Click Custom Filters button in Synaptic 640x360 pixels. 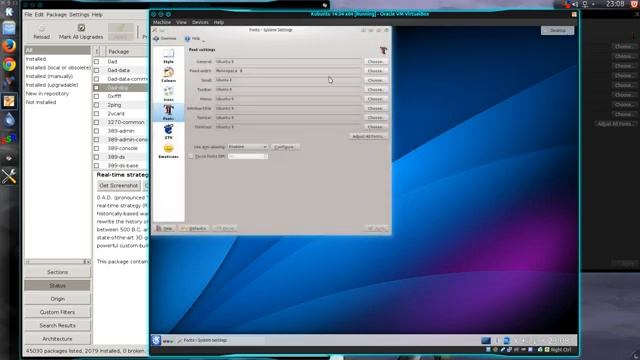pos(58,312)
